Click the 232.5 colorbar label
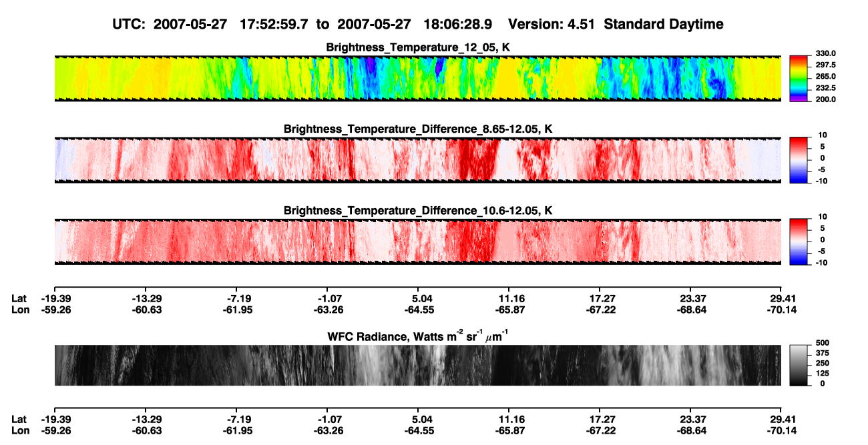 pyautogui.click(x=827, y=87)
